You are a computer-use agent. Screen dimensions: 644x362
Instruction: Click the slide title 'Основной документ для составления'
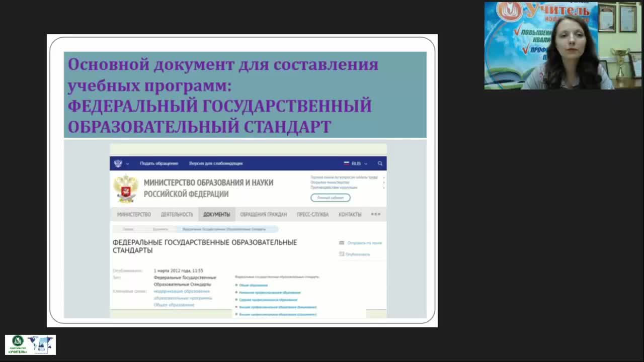[x=223, y=64]
